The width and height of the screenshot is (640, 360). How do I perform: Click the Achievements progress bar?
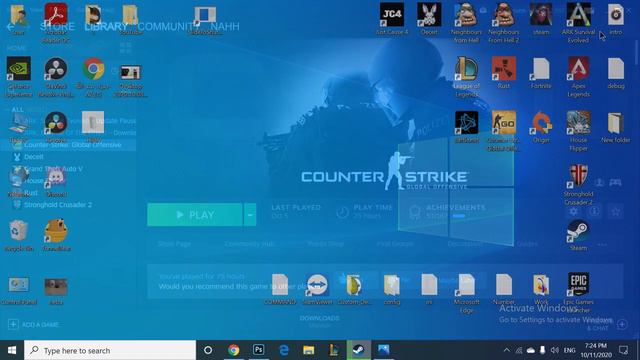pyautogui.click(x=459, y=216)
